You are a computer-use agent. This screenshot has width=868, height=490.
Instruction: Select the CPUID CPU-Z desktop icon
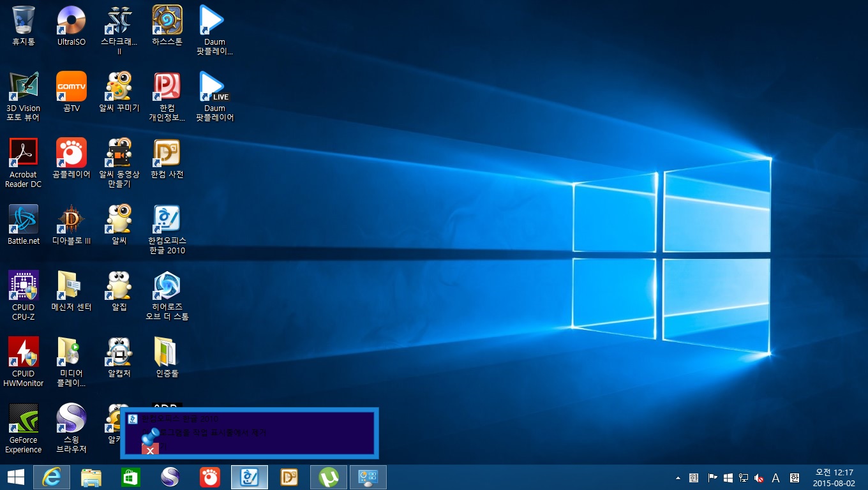pyautogui.click(x=24, y=296)
